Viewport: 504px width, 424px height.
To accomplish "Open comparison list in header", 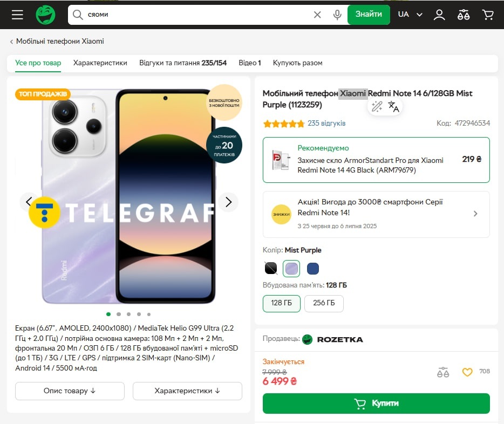I will coord(464,15).
